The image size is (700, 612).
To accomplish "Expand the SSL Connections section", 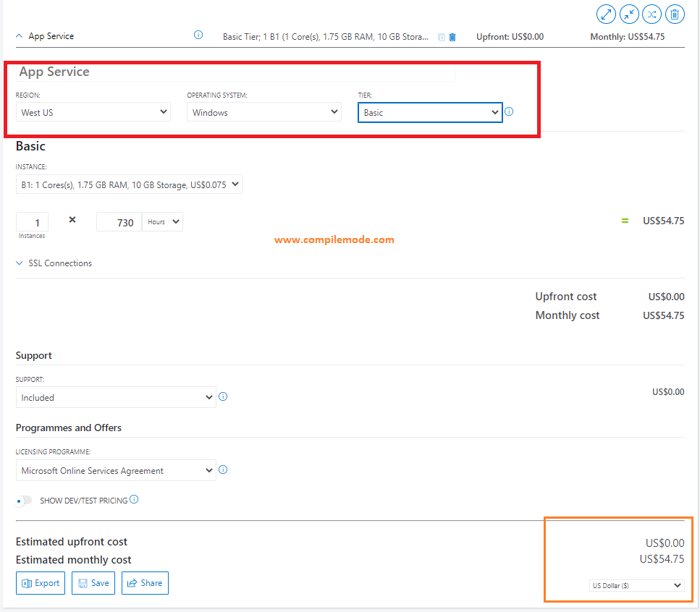I will (54, 263).
